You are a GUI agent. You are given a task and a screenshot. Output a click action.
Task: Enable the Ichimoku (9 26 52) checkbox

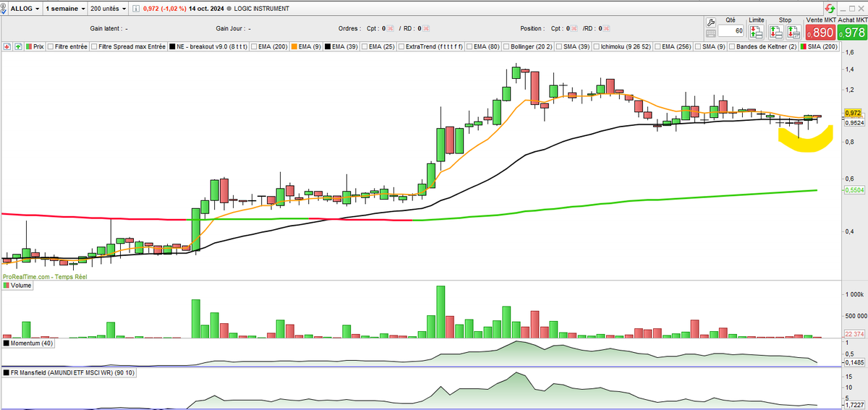597,46
